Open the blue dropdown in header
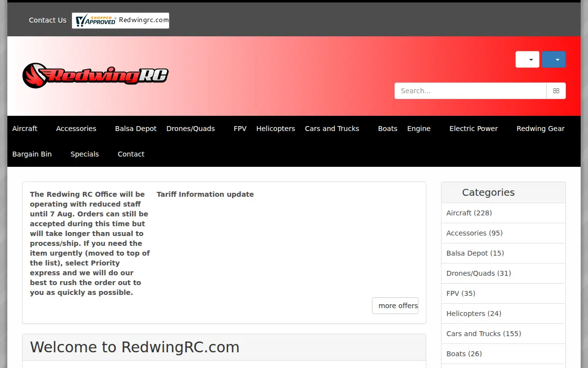 pyautogui.click(x=554, y=59)
